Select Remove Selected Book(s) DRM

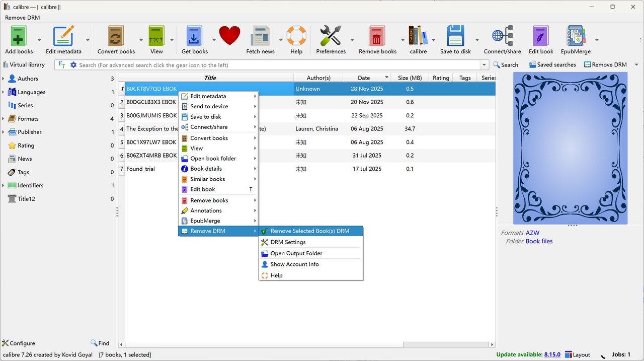coord(309,231)
